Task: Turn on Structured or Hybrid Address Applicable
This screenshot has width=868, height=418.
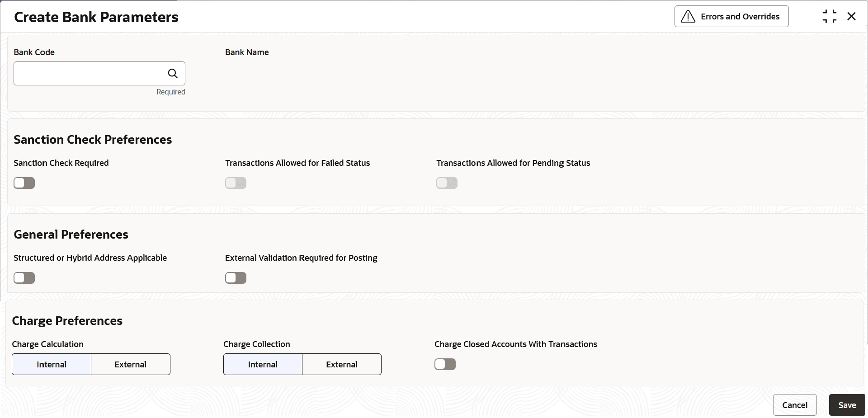Action: tap(24, 278)
